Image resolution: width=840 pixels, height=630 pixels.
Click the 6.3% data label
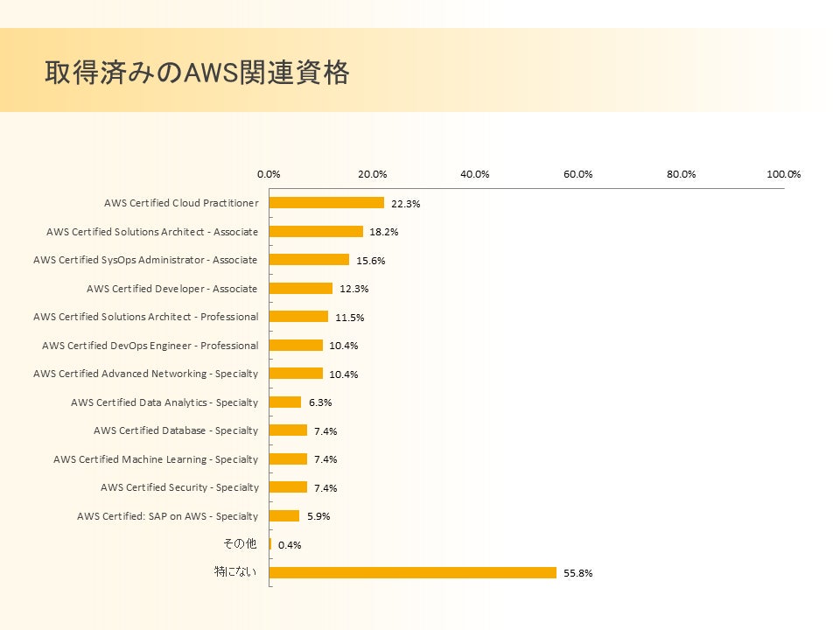pyautogui.click(x=320, y=402)
